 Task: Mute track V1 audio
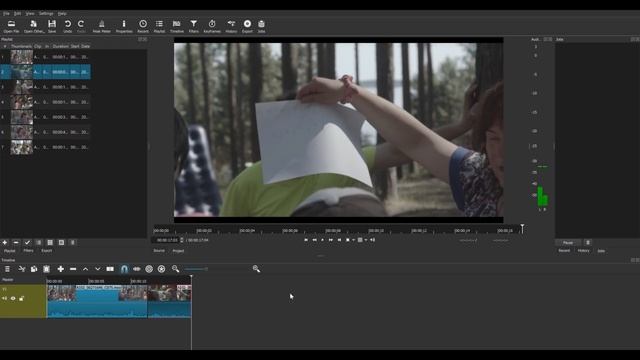click(4, 299)
